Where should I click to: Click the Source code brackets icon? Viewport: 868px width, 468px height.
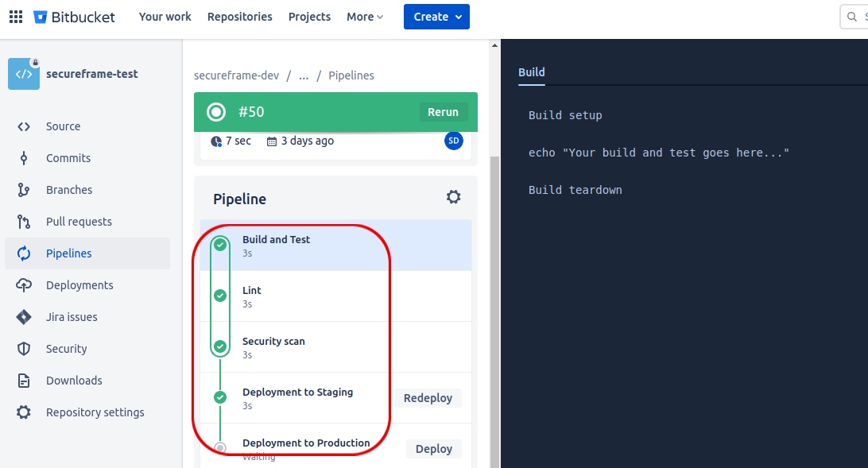click(x=23, y=126)
